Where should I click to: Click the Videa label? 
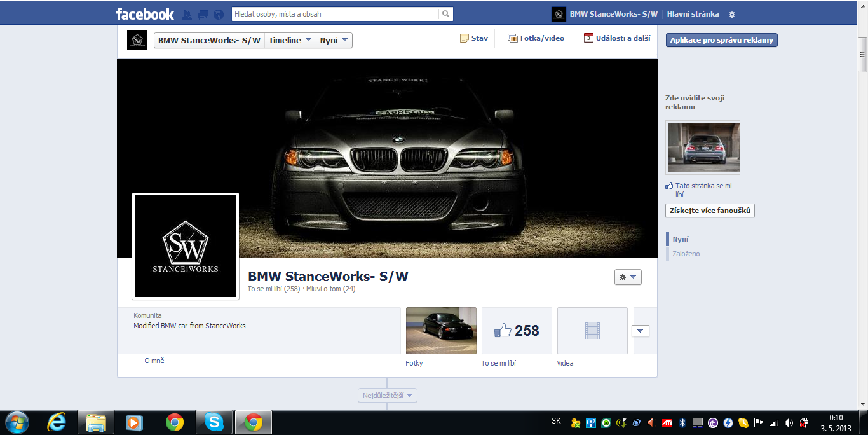[x=565, y=363]
